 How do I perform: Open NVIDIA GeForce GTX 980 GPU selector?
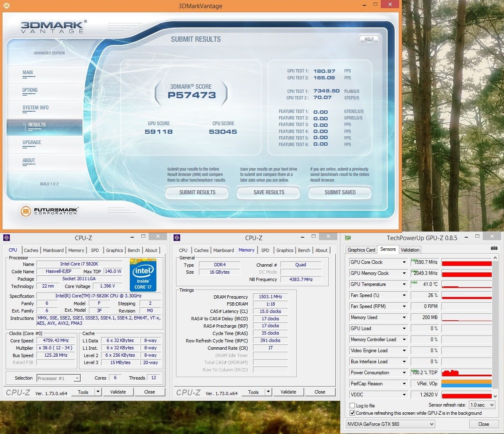390,424
